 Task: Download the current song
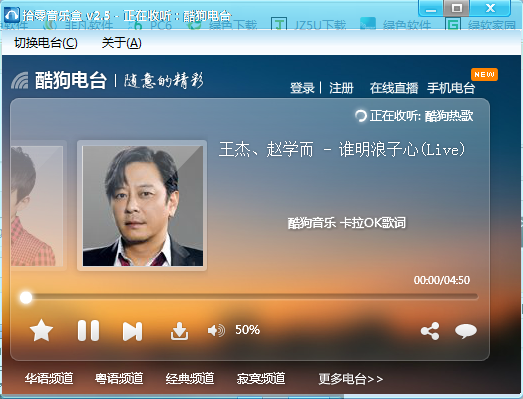coord(179,331)
